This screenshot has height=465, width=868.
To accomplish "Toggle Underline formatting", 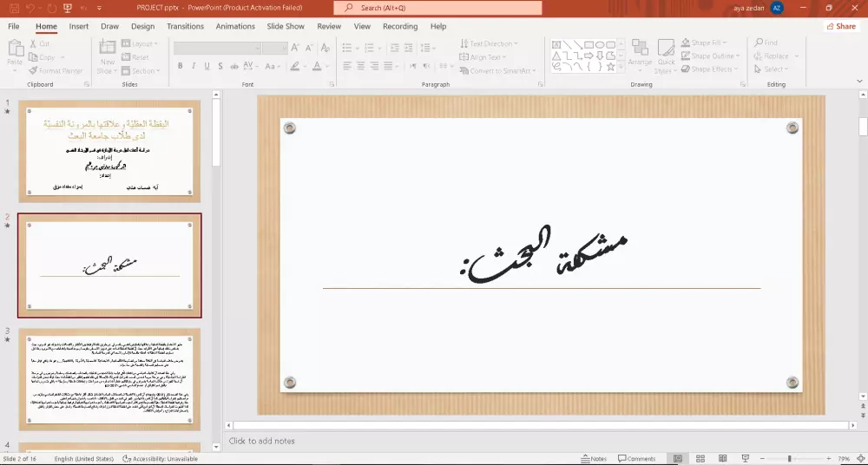I will pos(207,66).
